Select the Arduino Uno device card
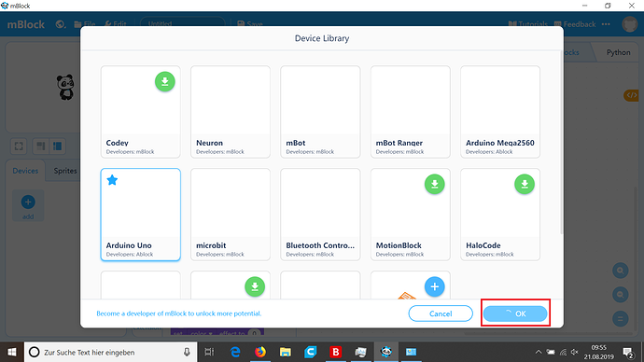The height and width of the screenshot is (362, 644). click(x=140, y=215)
